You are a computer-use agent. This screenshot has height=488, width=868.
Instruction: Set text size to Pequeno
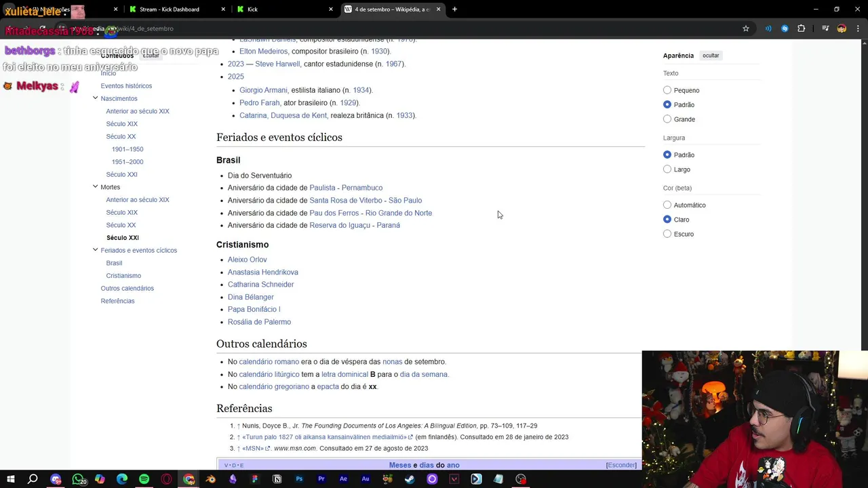tap(667, 90)
